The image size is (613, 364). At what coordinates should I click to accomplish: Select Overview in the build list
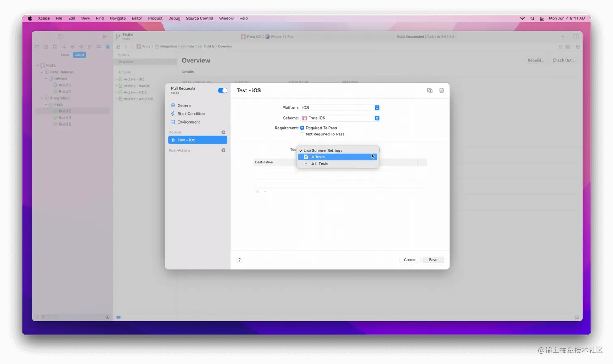[145, 62]
